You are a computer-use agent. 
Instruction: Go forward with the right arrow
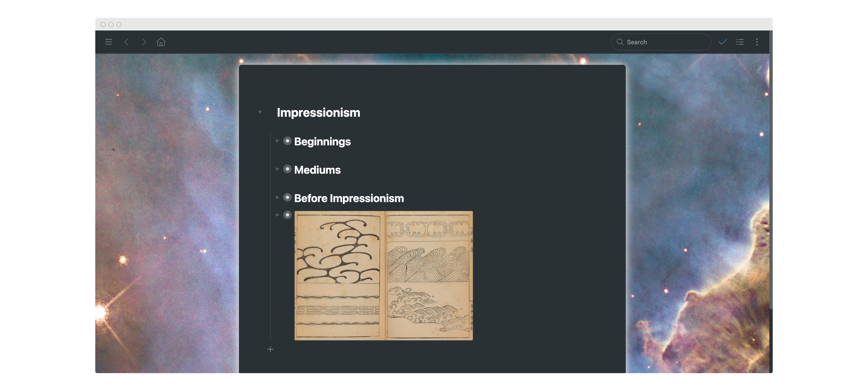pos(144,42)
